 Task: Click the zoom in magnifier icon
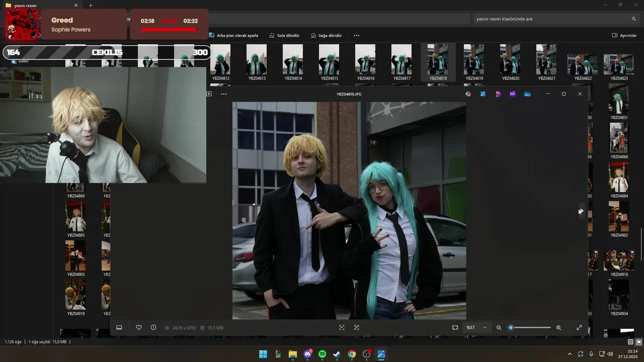558,327
